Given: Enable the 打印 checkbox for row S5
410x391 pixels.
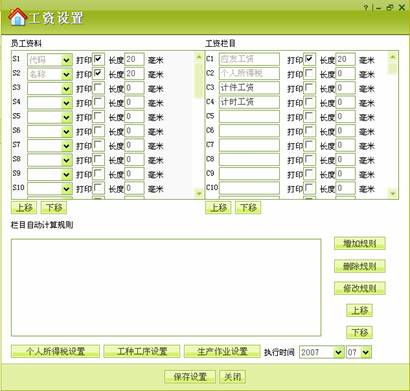Looking at the screenshot, I should [x=98, y=117].
